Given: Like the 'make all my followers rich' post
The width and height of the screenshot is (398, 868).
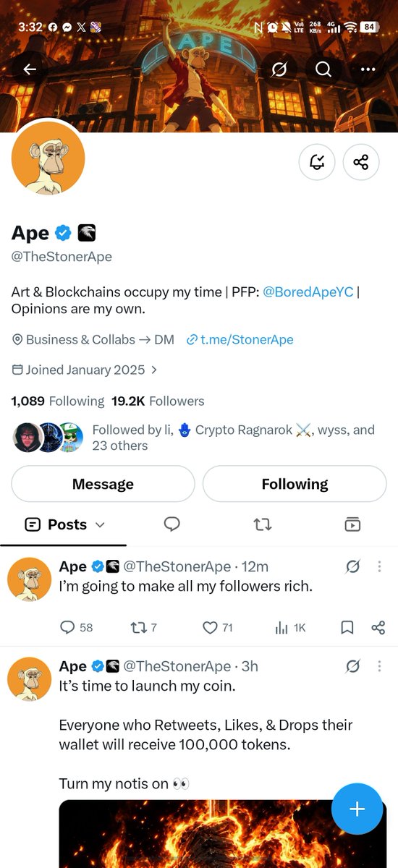Looking at the screenshot, I should pos(217,628).
